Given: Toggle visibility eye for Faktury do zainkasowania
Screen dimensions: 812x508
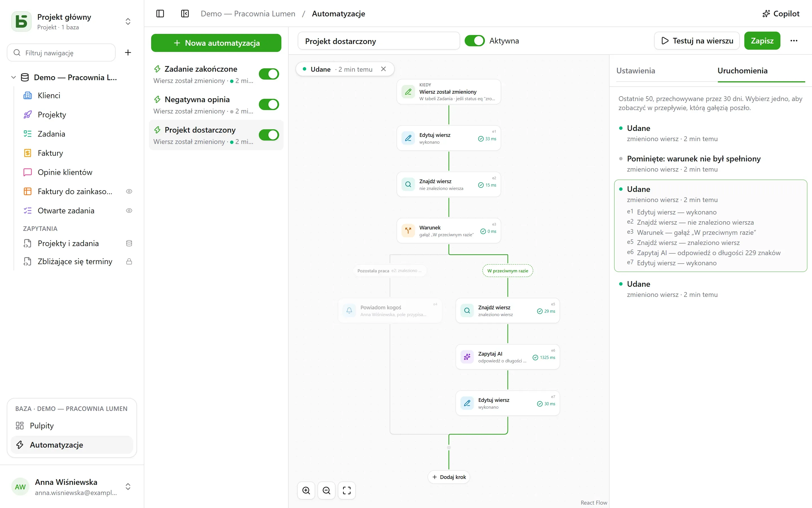Looking at the screenshot, I should [x=129, y=192].
